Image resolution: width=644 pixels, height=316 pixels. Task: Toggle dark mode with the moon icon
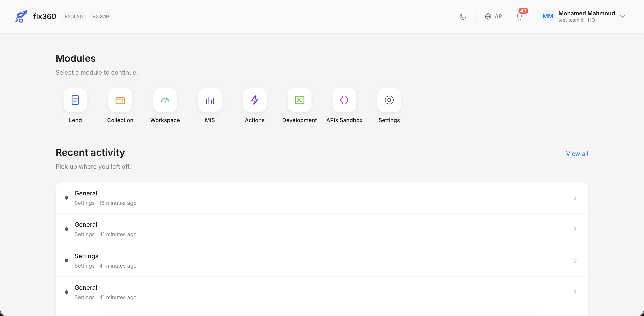(463, 16)
